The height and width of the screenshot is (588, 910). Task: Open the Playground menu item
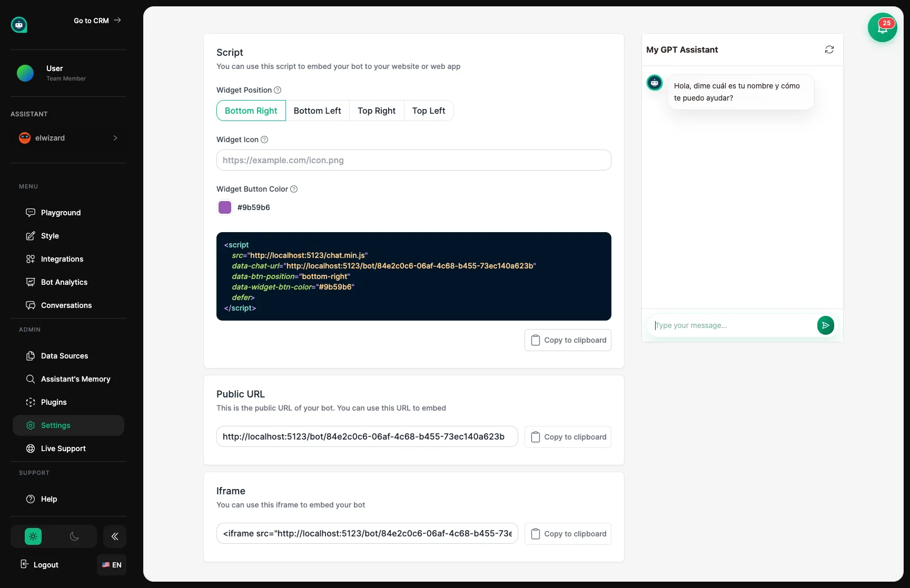click(68, 213)
